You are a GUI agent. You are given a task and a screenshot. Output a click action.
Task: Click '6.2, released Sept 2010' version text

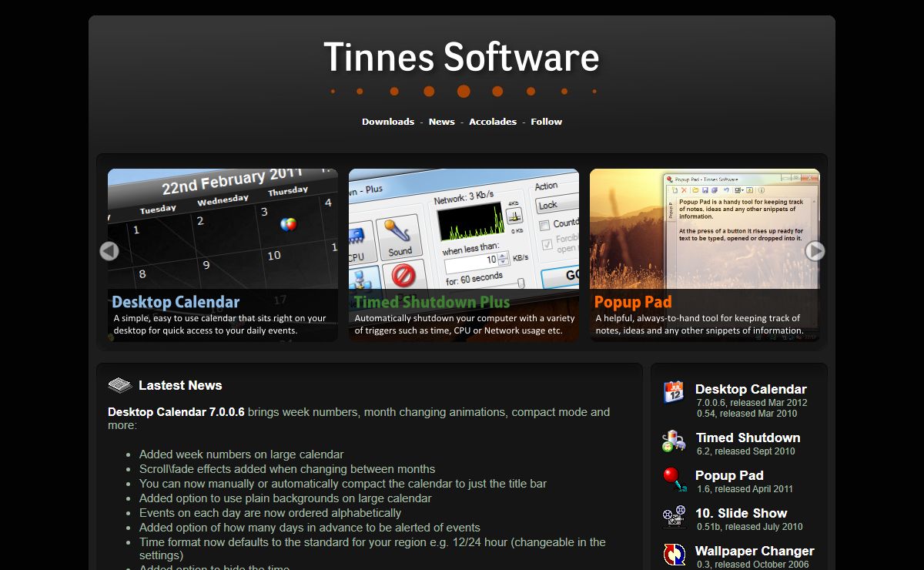(x=746, y=451)
